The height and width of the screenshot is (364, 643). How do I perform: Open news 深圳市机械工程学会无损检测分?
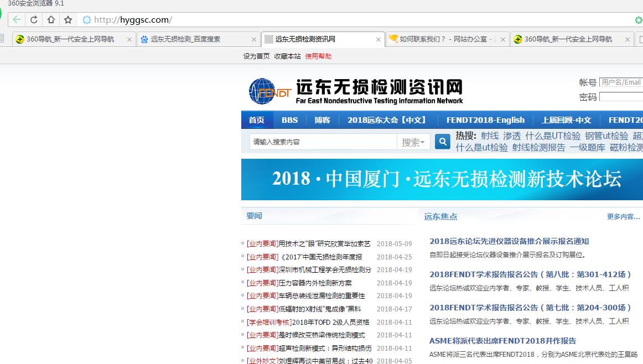click(325, 270)
